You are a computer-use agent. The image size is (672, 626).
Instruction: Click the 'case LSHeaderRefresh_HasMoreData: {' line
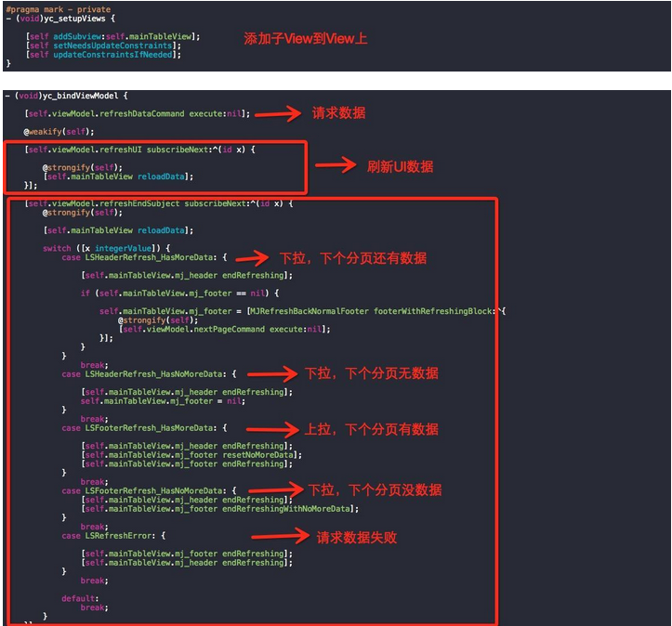[144, 258]
